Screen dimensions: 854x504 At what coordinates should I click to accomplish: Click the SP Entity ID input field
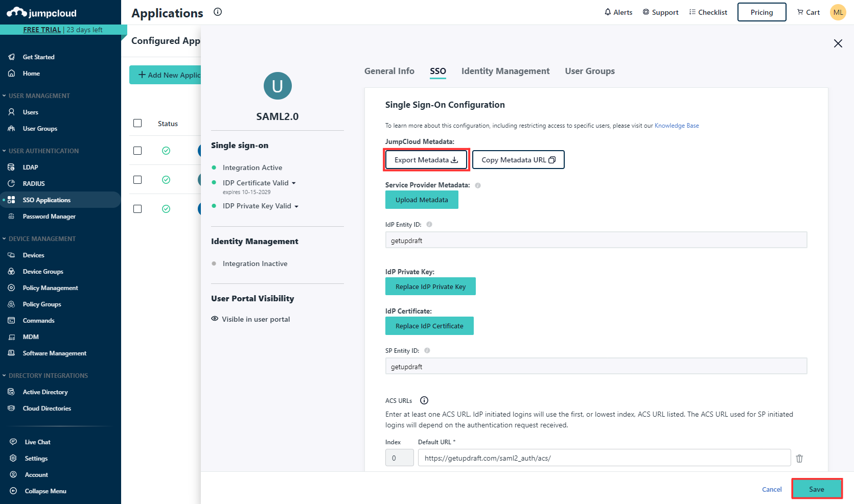pos(595,366)
